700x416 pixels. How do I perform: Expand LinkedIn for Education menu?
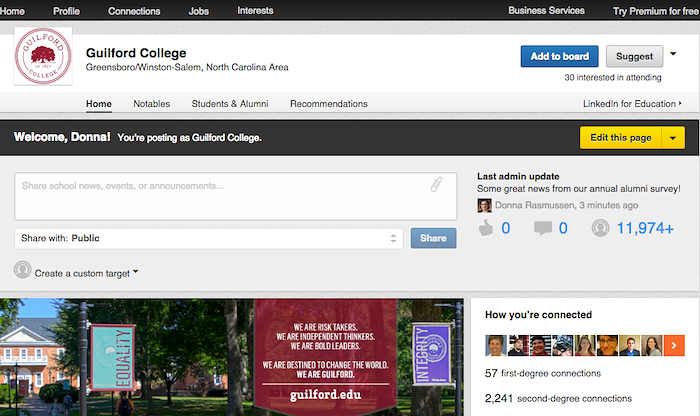[x=632, y=104]
